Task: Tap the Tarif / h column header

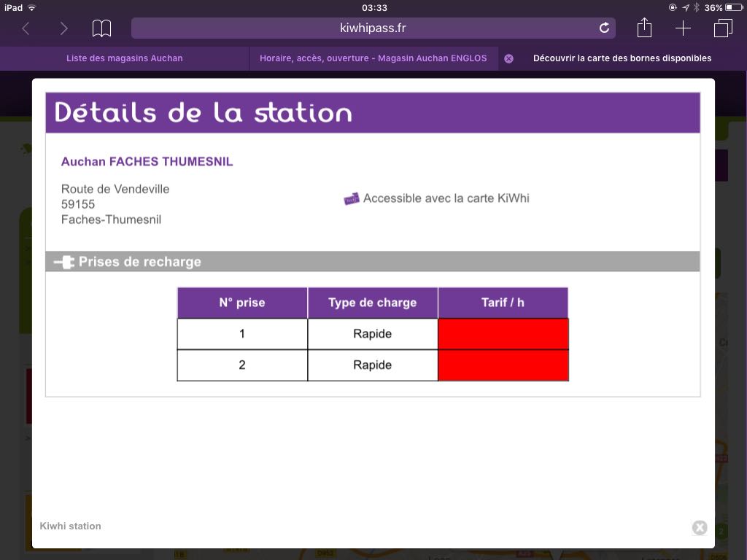Action: point(503,303)
